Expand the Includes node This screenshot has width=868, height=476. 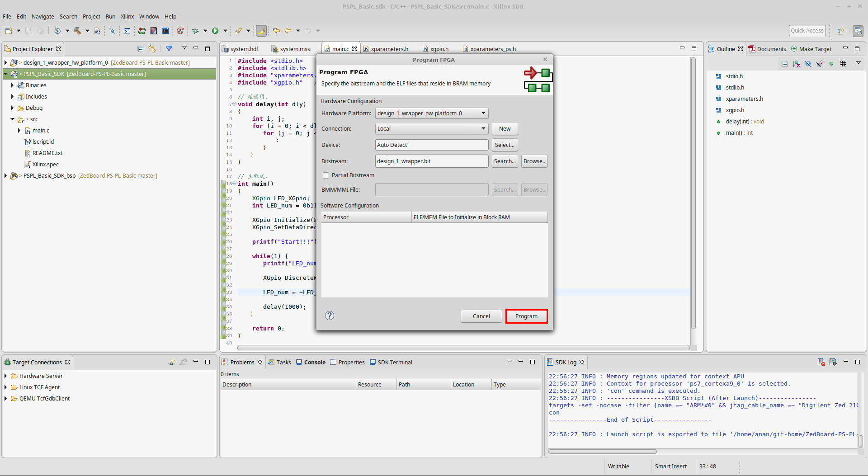tap(12, 96)
